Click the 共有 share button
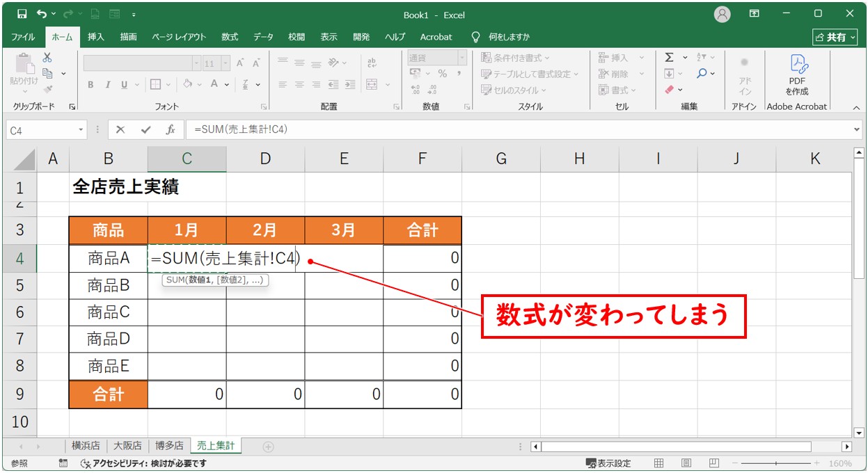This screenshot has width=868, height=473. tap(835, 37)
